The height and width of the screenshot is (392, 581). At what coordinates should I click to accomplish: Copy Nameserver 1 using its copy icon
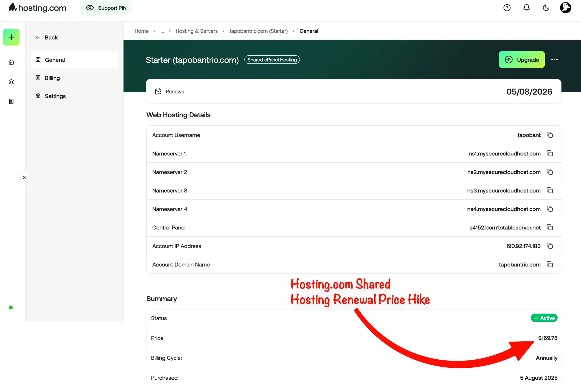tap(550, 153)
